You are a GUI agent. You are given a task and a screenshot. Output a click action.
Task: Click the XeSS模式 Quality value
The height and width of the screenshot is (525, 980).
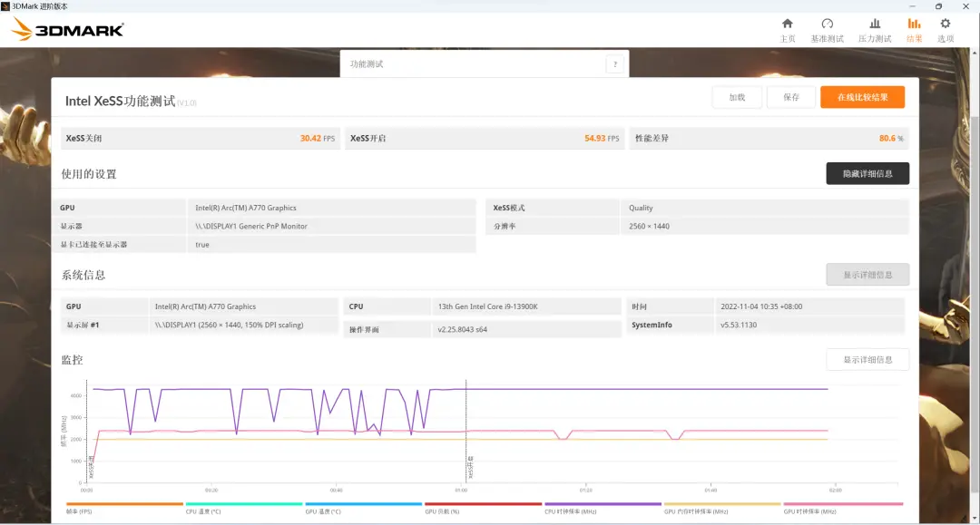[x=641, y=208]
